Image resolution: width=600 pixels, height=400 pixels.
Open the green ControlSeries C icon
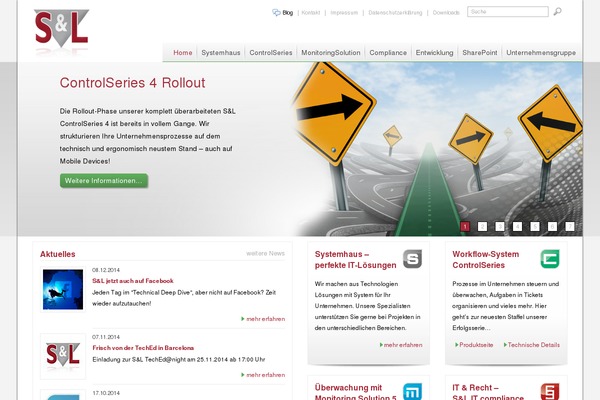(550, 259)
